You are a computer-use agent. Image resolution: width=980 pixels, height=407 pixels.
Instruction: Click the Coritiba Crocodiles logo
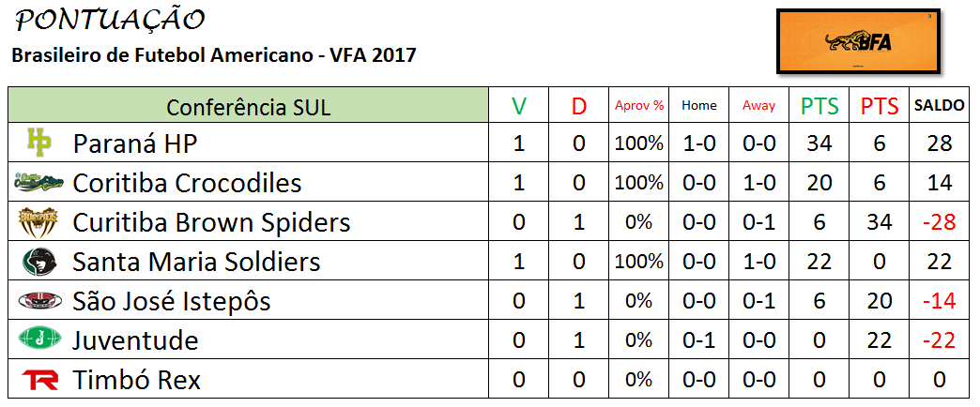point(38,183)
